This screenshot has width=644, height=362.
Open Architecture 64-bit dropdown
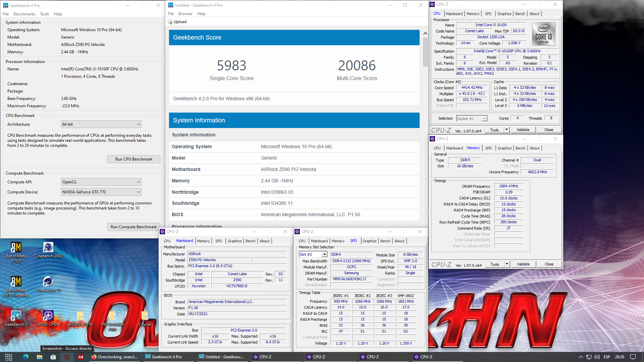point(101,124)
